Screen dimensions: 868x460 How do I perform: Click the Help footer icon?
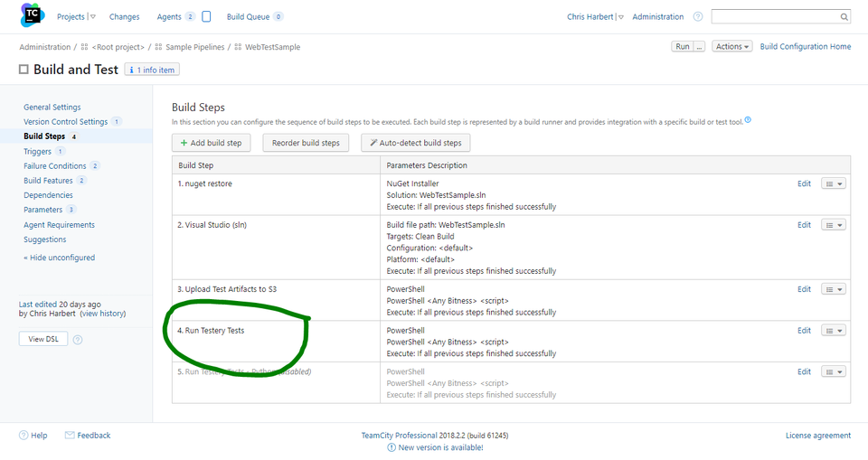coord(24,435)
